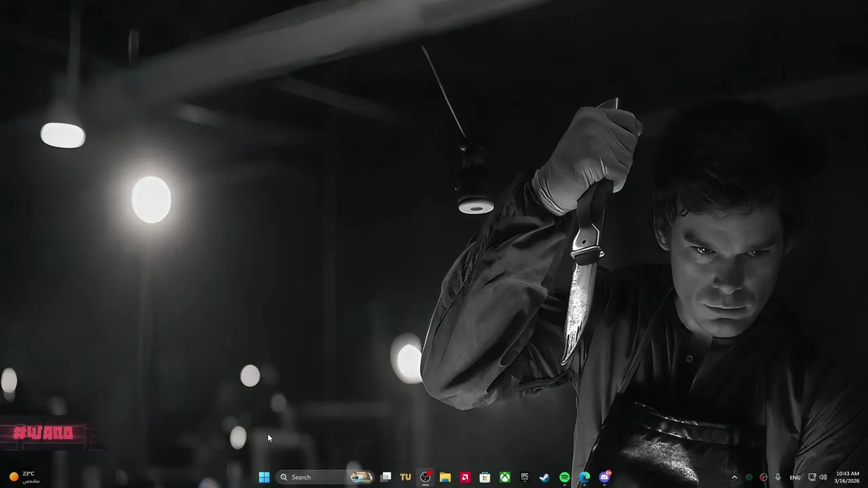Open the ENG language switcher
This screenshot has width=868, height=488.
[795, 477]
